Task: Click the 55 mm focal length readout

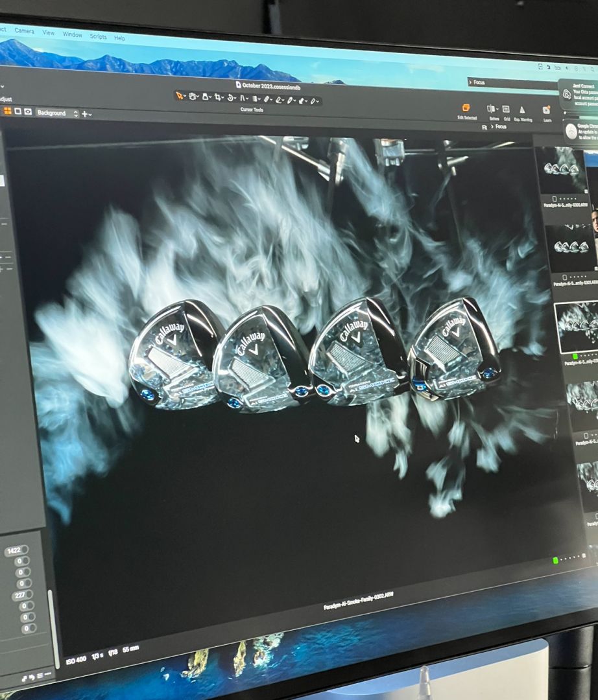Action: (x=131, y=649)
